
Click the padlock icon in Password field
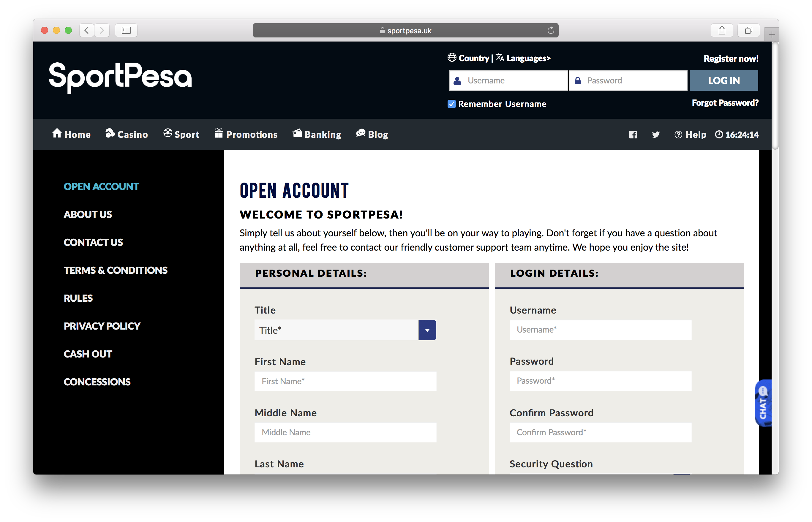pos(578,81)
